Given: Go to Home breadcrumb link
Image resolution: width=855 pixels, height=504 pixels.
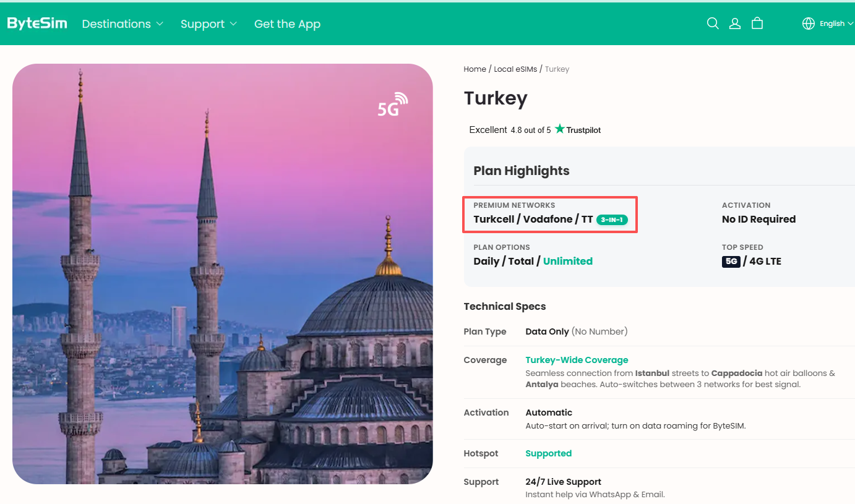Looking at the screenshot, I should pos(475,69).
